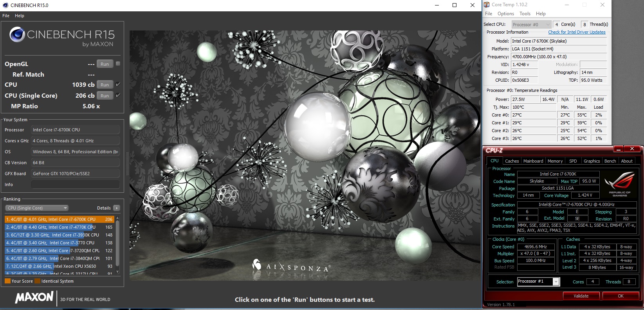Open Core Temp Tools menu
Viewport: 644px width, 310px height.
[525, 14]
